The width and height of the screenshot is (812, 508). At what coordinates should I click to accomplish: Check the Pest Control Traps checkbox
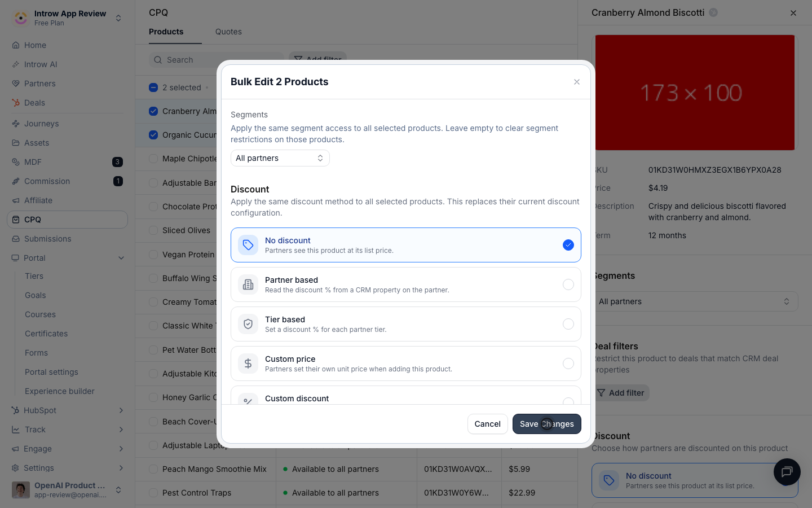point(153,493)
